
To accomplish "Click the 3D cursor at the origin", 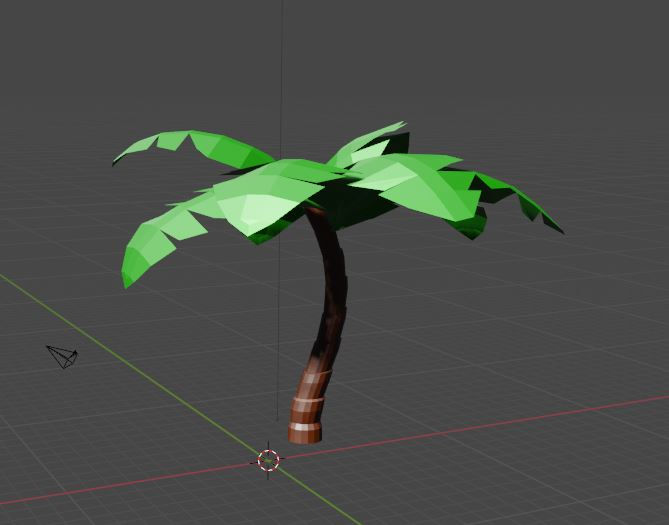I will pos(268,460).
